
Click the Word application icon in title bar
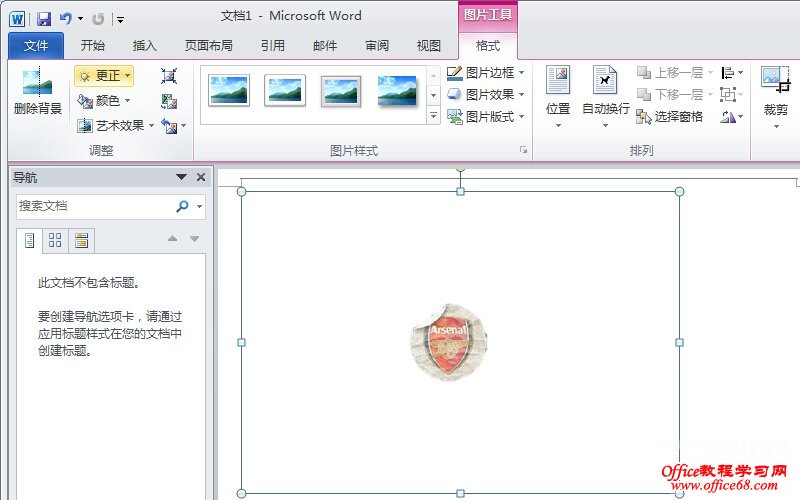tap(17, 19)
